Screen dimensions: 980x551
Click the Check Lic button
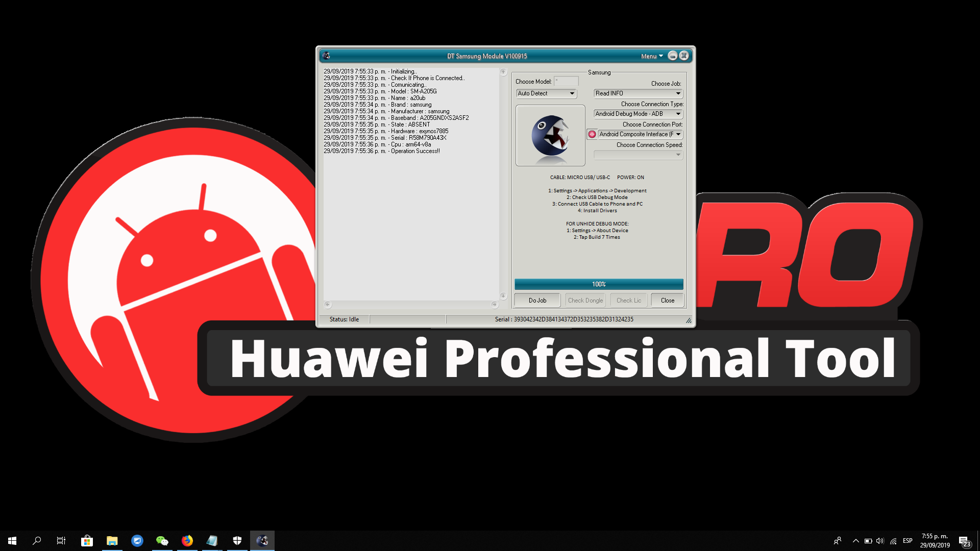click(629, 300)
